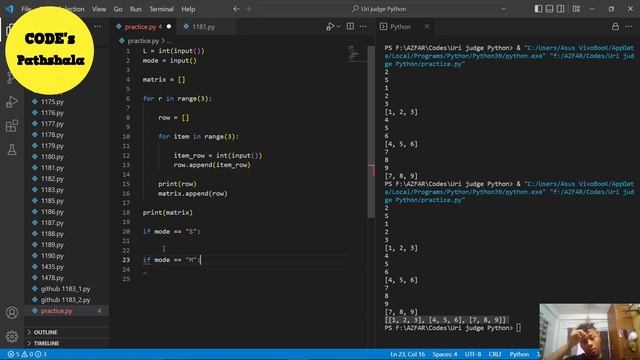This screenshot has width=640, height=360.
Task: Toggle bottom panel layout icon
Action: [549, 9]
